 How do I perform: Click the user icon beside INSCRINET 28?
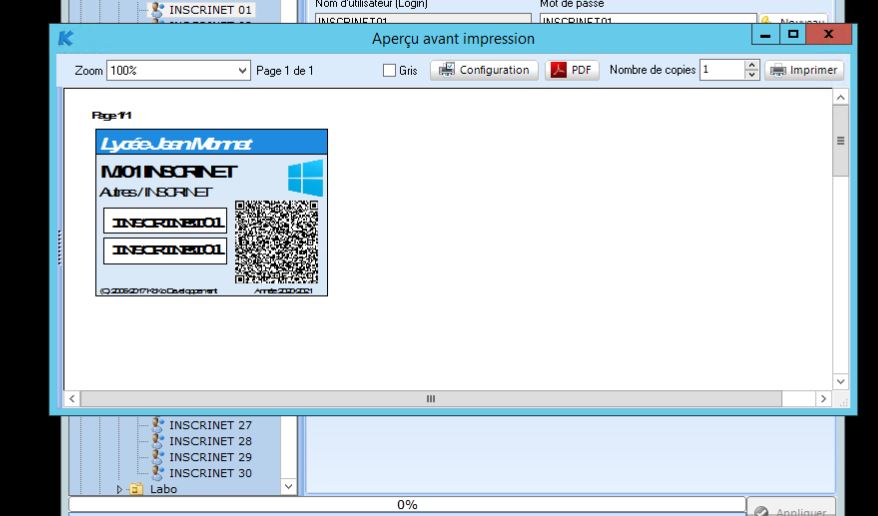pyautogui.click(x=158, y=440)
